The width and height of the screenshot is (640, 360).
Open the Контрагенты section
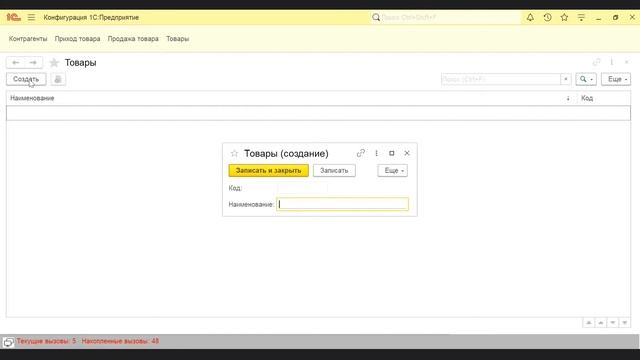tap(28, 39)
